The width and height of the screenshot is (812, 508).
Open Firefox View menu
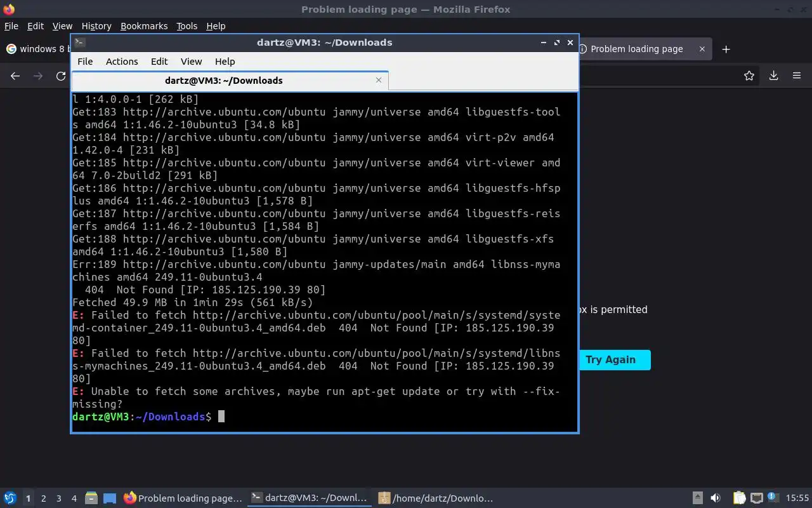coord(62,26)
